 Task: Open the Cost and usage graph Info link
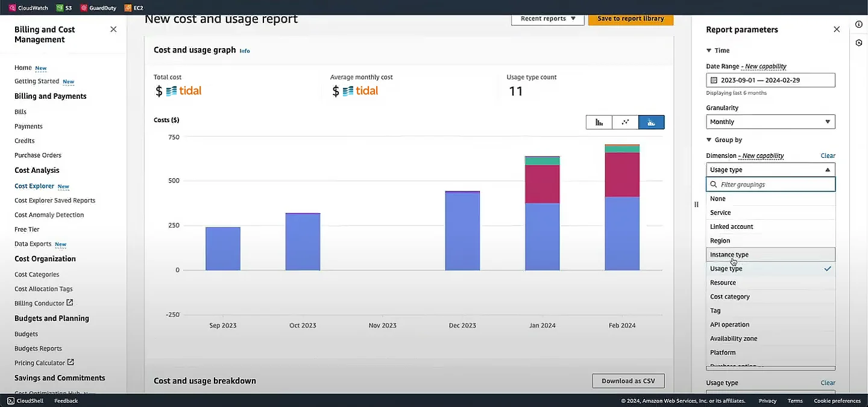tap(245, 51)
